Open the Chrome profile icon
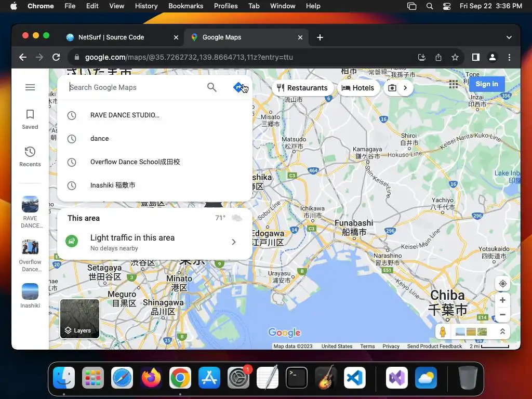 (493, 57)
